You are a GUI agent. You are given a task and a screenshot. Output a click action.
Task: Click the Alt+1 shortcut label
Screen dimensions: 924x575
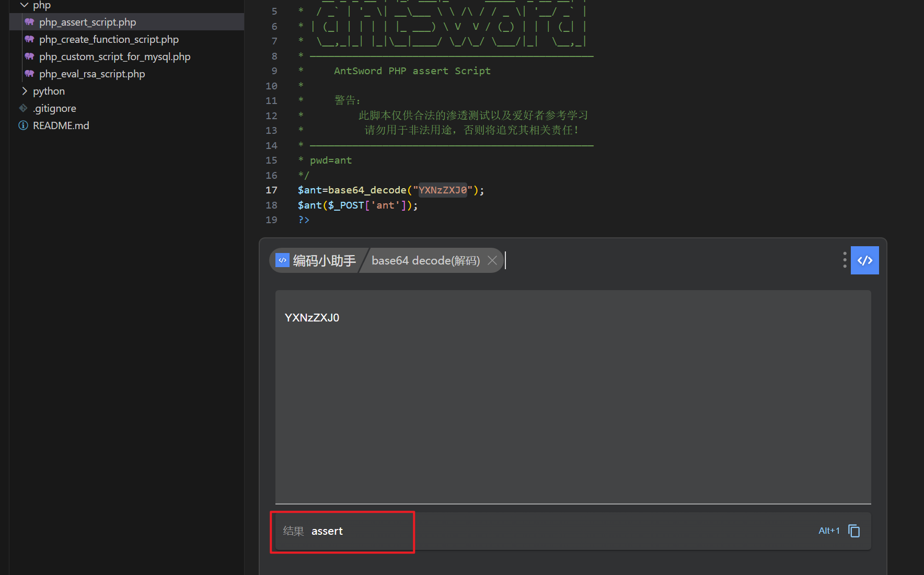point(828,531)
